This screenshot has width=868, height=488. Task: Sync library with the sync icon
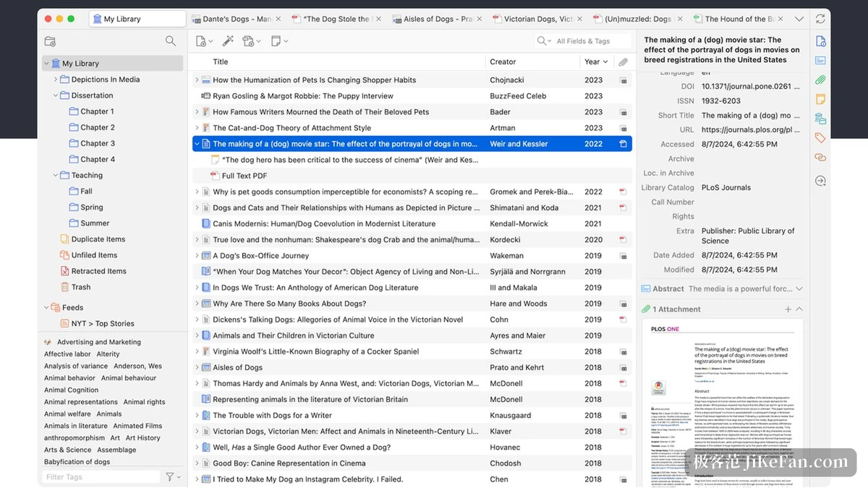pyautogui.click(x=820, y=19)
